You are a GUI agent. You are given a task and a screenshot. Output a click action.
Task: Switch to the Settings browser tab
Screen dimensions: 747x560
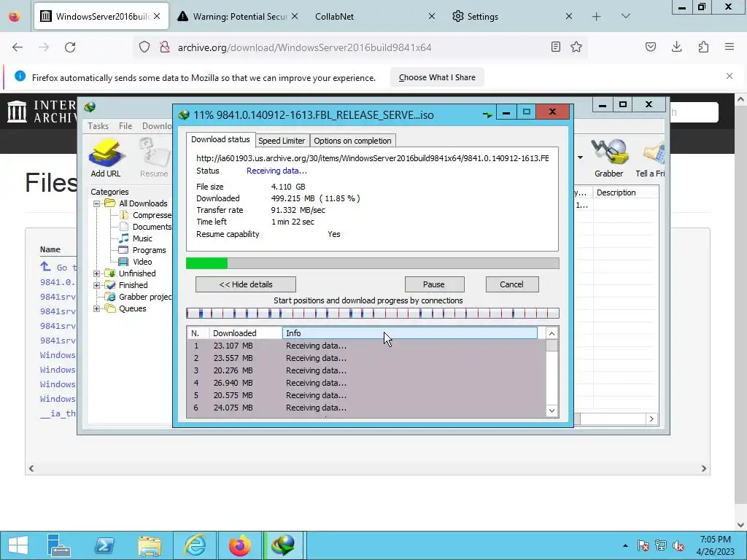pos(512,17)
